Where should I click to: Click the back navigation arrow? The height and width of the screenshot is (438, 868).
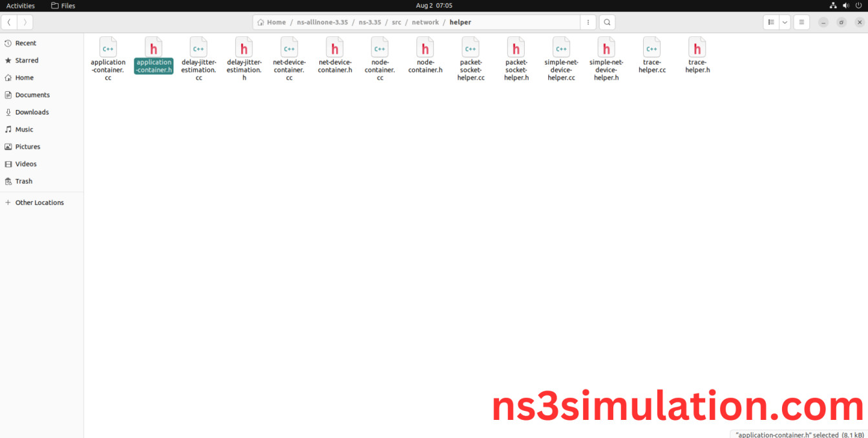(x=9, y=22)
